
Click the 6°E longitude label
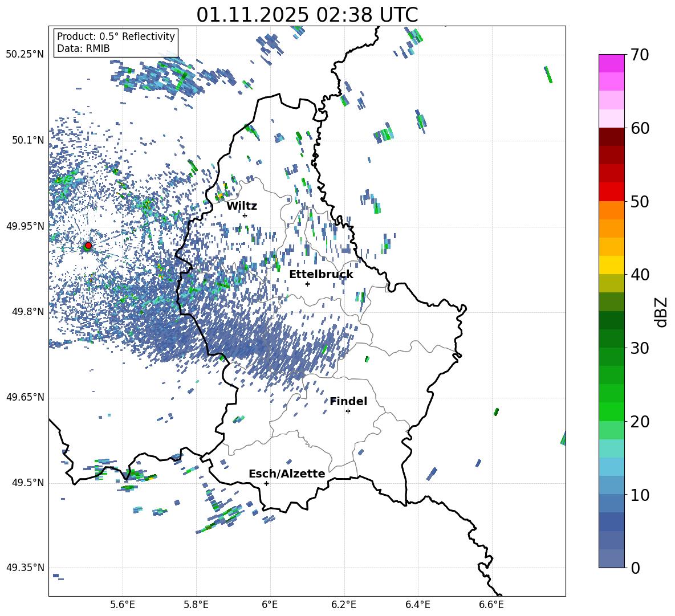(270, 605)
